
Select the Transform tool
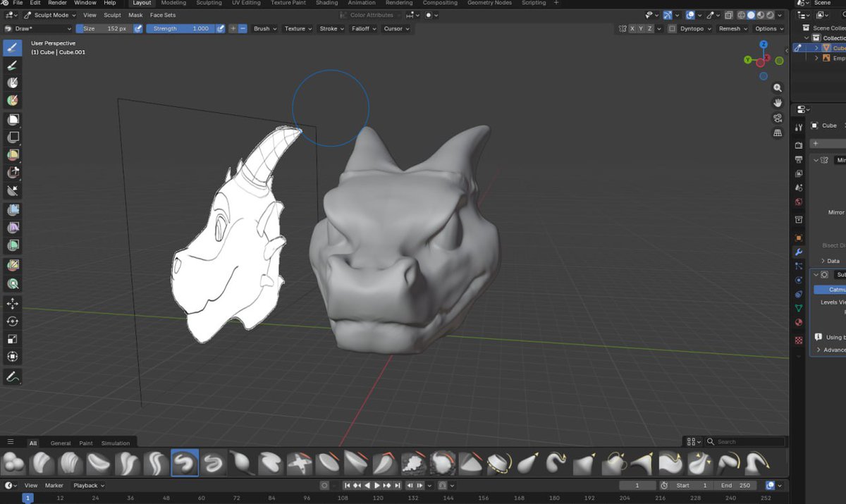coord(12,357)
